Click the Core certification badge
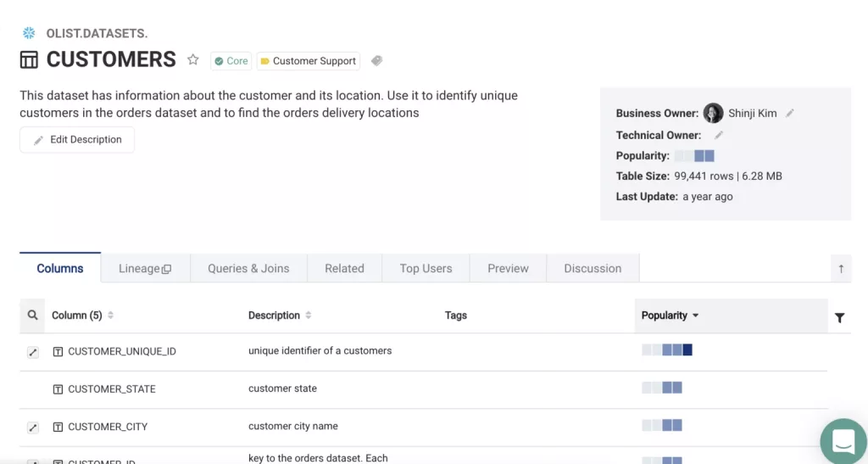Screen dimensions: 868x464 coord(231,61)
